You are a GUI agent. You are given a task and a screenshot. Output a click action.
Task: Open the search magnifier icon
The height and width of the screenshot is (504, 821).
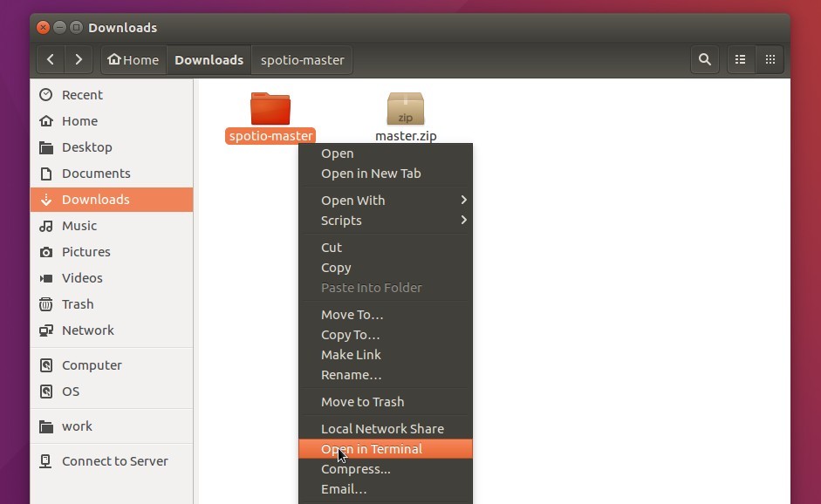705,59
